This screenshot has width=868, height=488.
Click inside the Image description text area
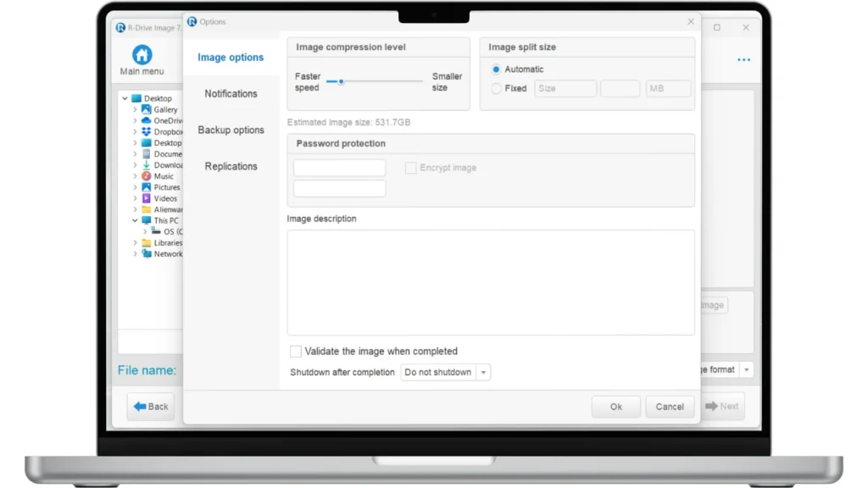(490, 282)
